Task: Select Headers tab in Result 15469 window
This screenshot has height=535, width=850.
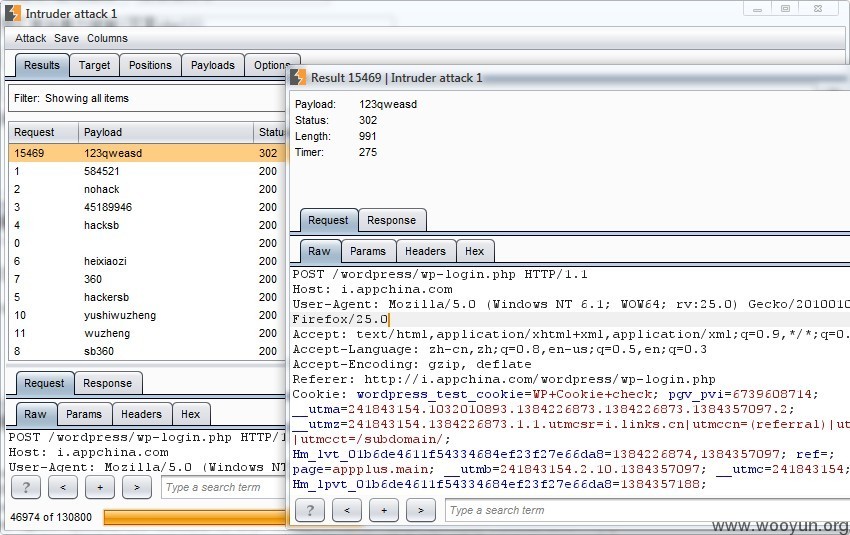Action: 425,251
